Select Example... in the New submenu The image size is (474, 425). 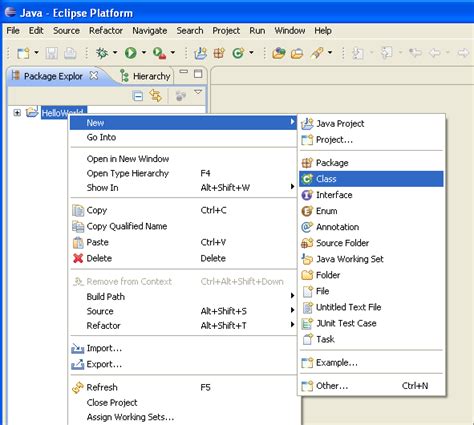pos(371,362)
